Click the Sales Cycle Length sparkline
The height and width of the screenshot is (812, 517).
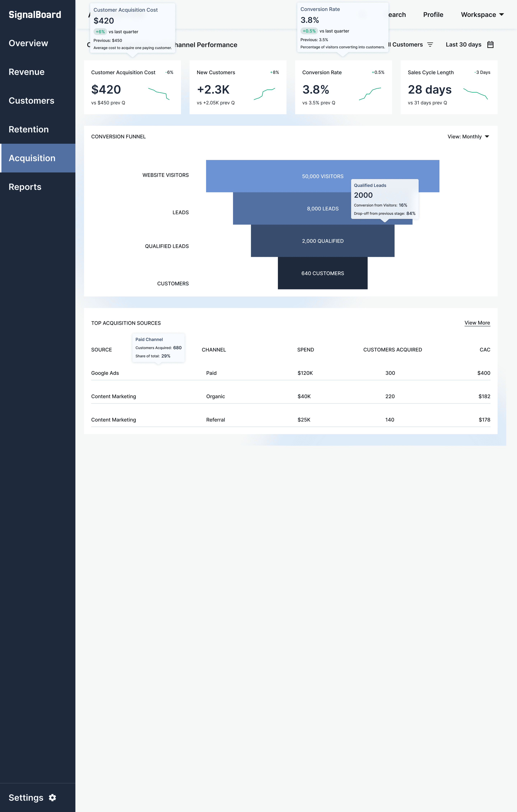pos(475,93)
